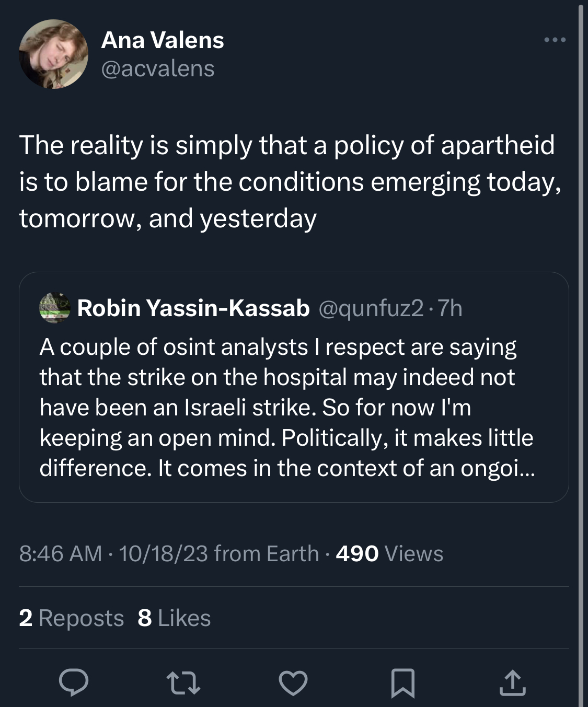Open the @acvalens handle link
588x707 pixels.
point(158,68)
